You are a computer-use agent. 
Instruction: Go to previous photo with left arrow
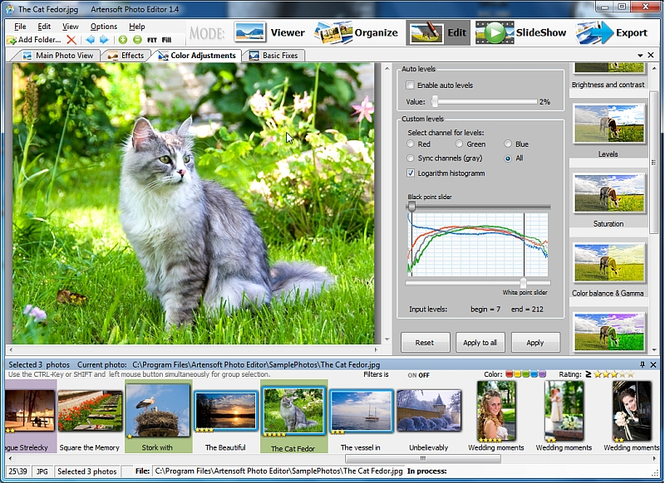[x=90, y=40]
